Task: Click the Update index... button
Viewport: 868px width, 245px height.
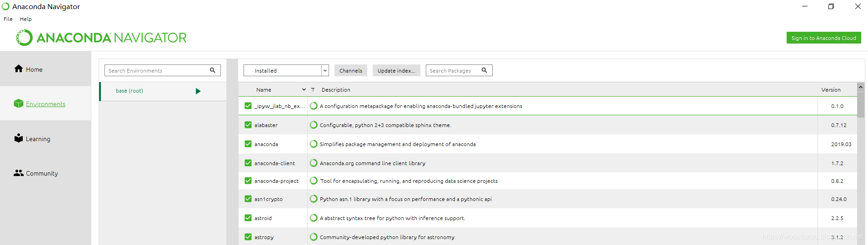Action: (396, 70)
